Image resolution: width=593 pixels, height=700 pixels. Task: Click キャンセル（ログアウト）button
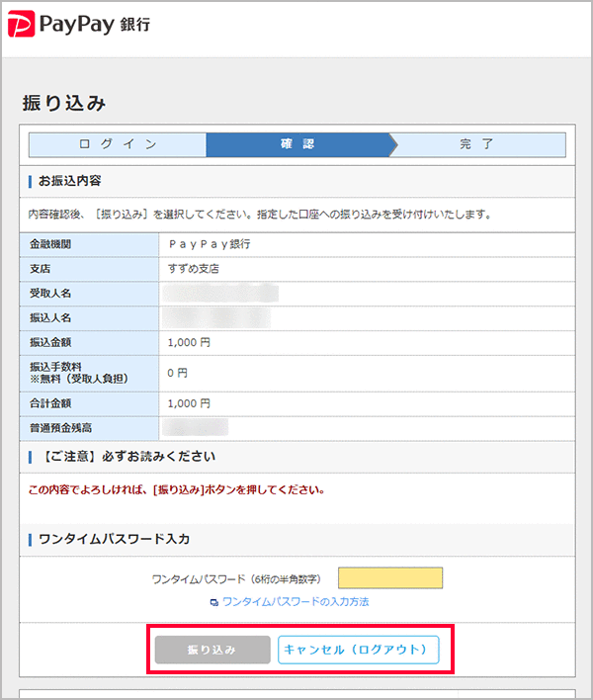(x=359, y=650)
